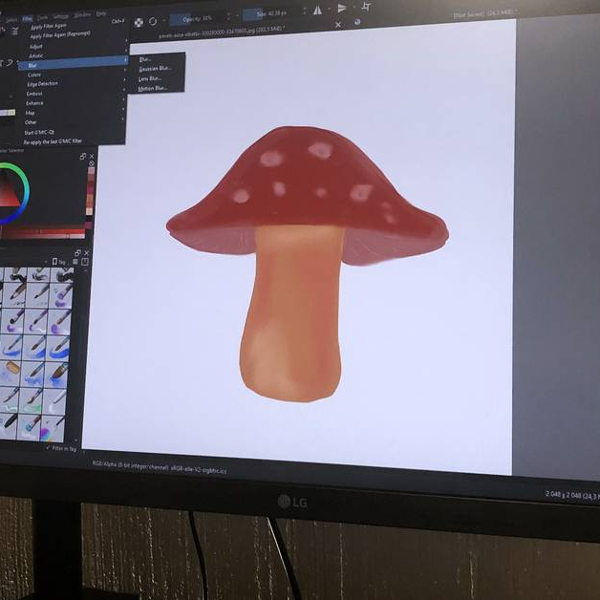This screenshot has width=600, height=600.
Task: Expand the Colors filter submenu
Action: (34, 75)
